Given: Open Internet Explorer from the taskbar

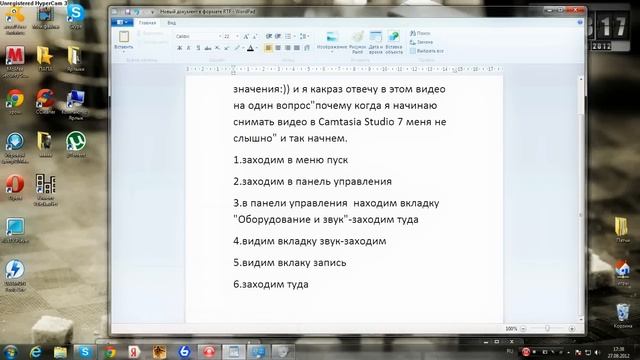Looking at the screenshot, I should click(x=36, y=351).
